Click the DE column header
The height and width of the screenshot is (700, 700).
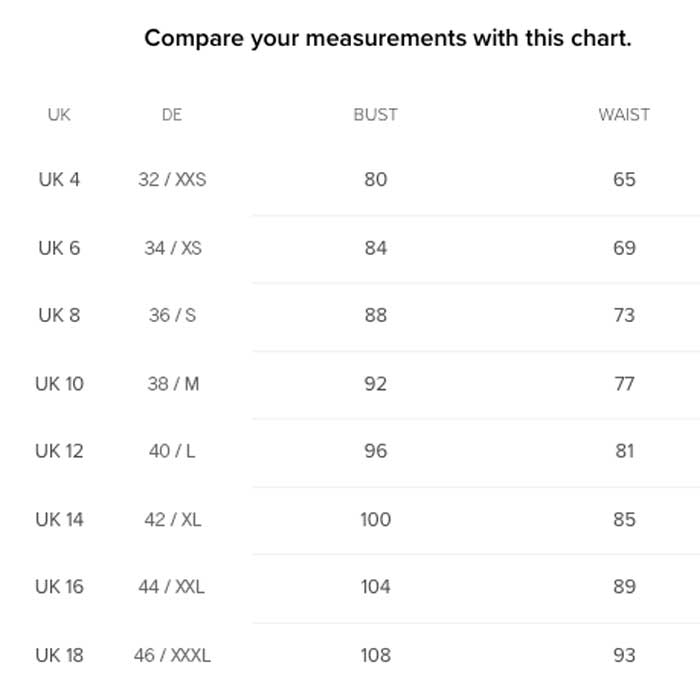tap(172, 115)
